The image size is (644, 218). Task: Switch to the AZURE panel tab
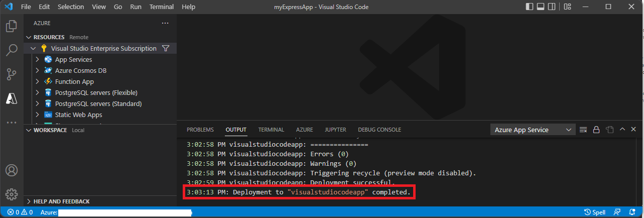pyautogui.click(x=305, y=130)
